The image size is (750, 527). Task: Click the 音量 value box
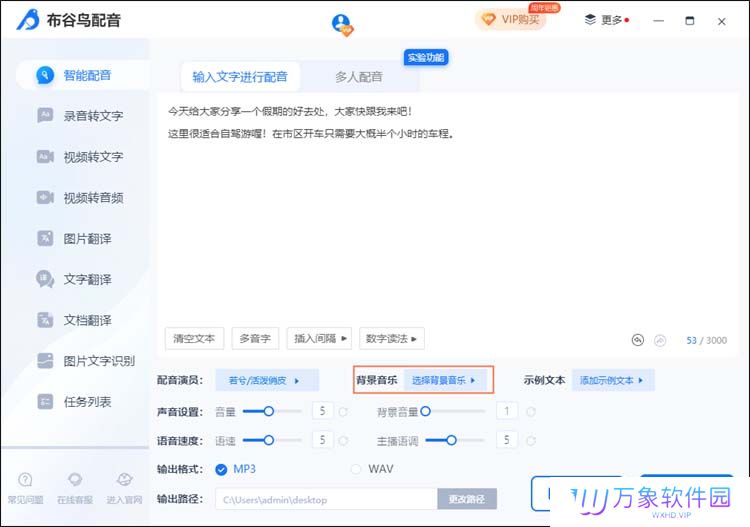point(322,411)
